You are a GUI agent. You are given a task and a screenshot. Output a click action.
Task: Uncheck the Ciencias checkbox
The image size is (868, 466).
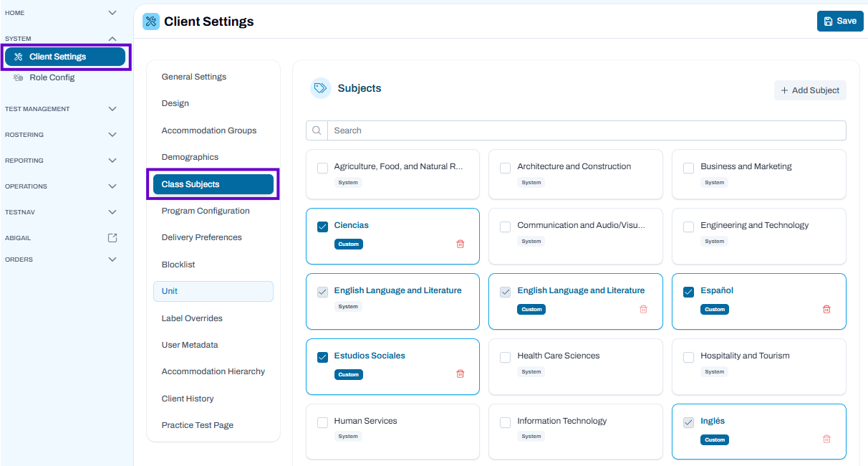coord(322,227)
